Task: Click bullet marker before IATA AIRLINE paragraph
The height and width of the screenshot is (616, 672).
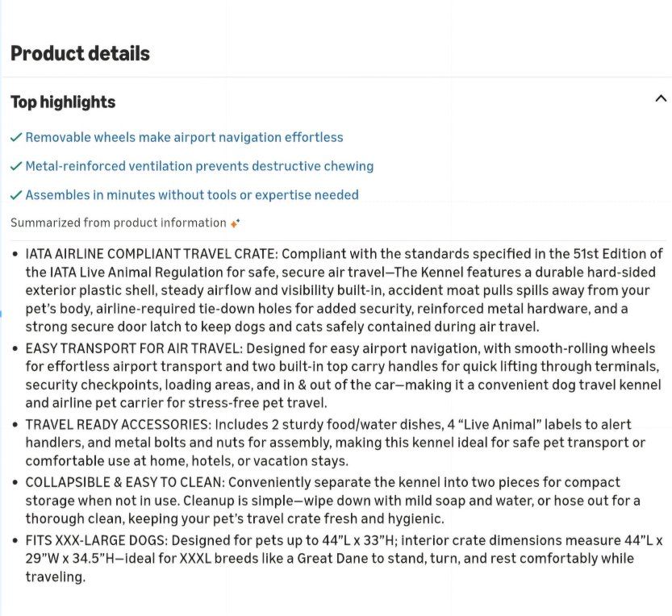Action: click(15, 254)
